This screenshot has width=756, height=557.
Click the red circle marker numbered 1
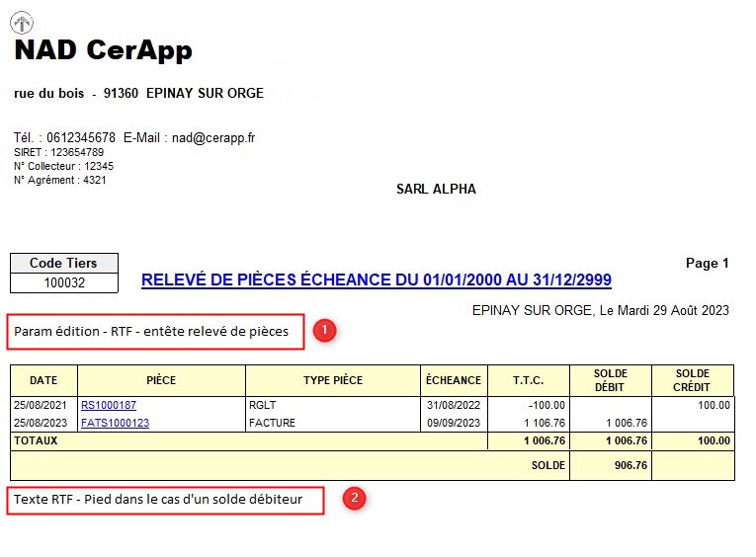[326, 331]
